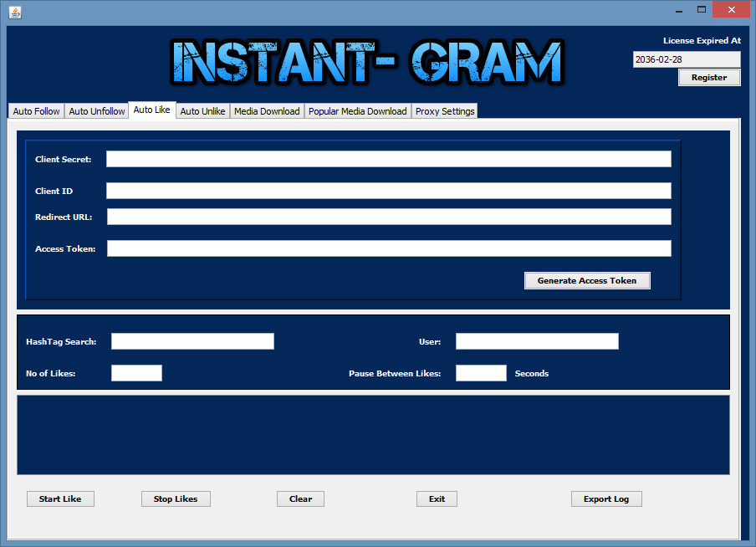
Task: Click the 'License Expired At' label
Action: [702, 40]
